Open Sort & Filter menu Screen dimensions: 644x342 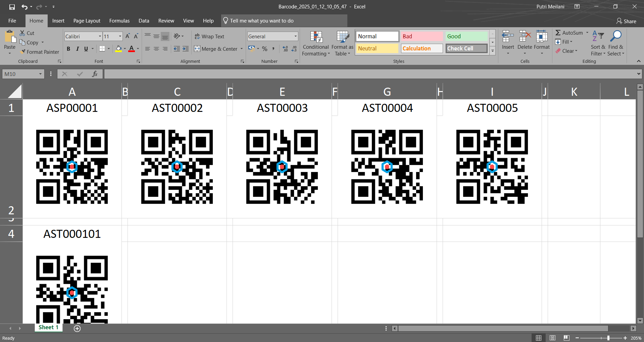click(x=598, y=44)
